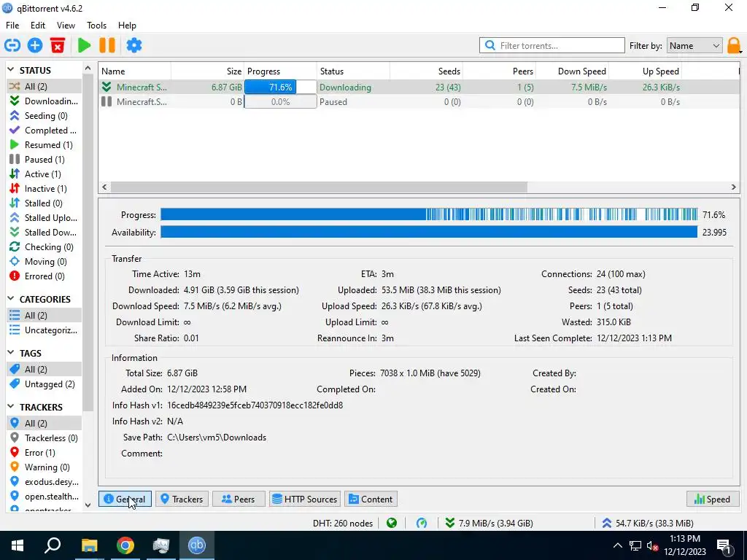Select the Checking (0) filter

pos(44,247)
